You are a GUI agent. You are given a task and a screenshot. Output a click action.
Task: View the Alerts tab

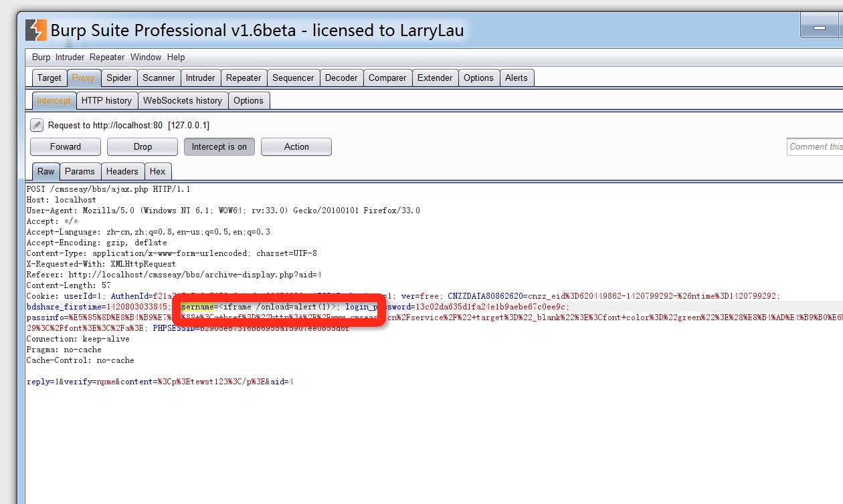(517, 78)
